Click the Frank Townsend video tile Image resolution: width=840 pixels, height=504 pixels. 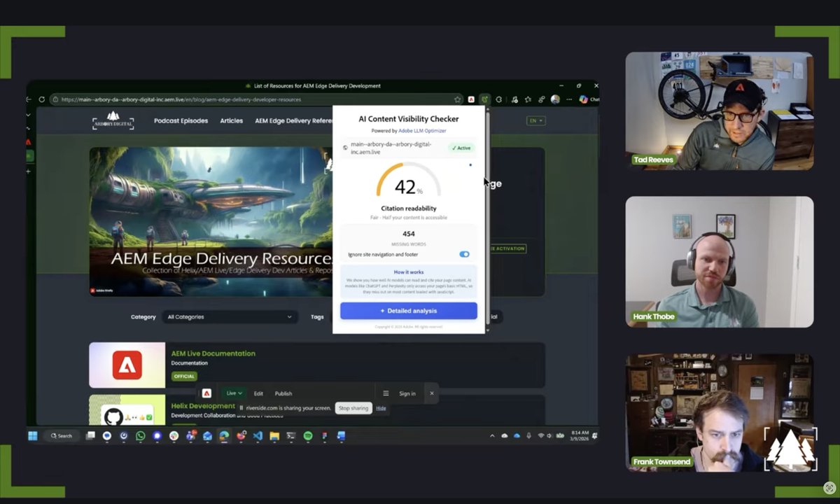(x=720, y=412)
